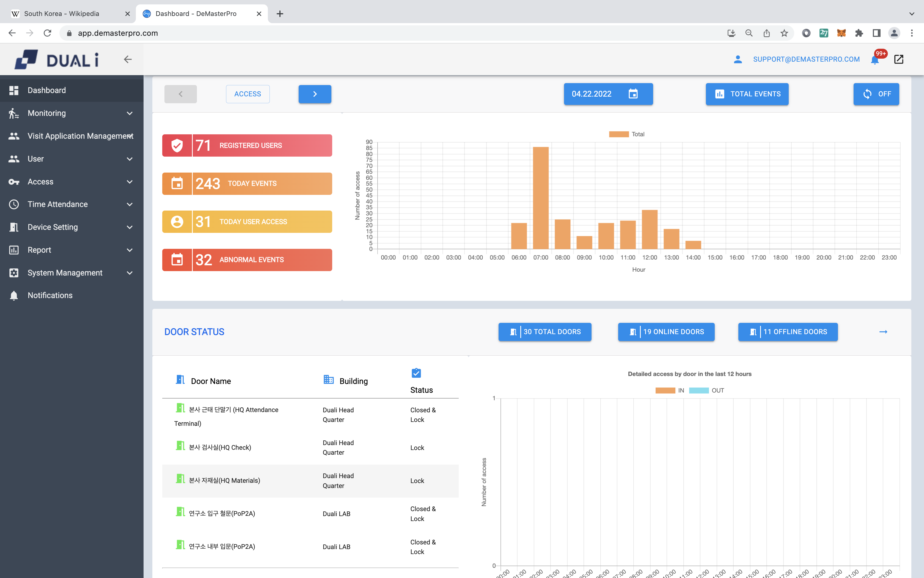Viewport: 924px width, 578px height.
Task: Open Chrome three-dot menu
Action: 912,33
